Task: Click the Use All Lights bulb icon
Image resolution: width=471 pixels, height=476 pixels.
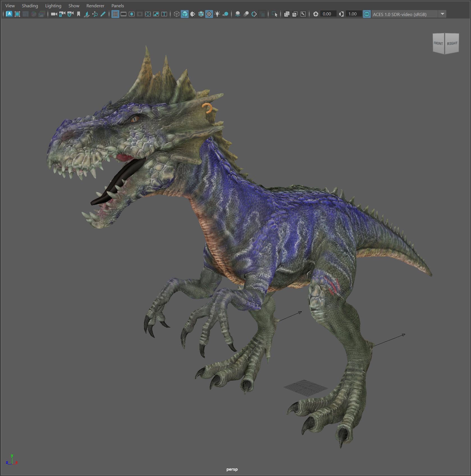Action: point(217,14)
